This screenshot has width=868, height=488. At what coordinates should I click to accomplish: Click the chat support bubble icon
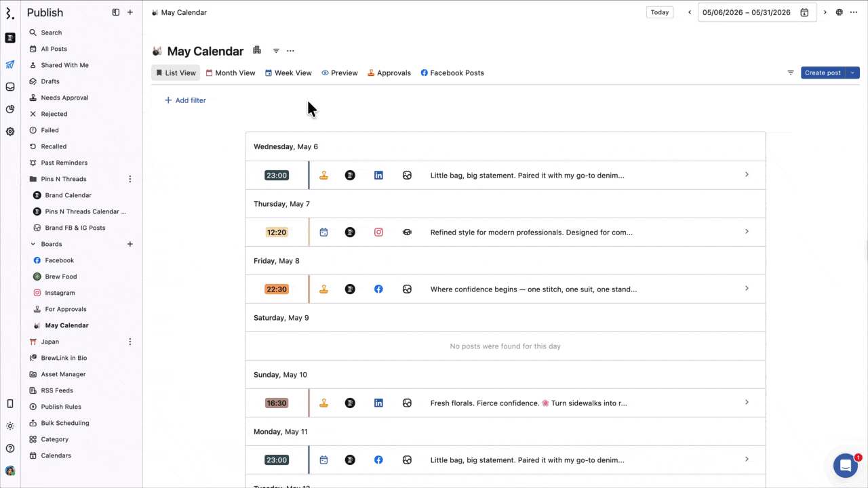click(x=845, y=466)
